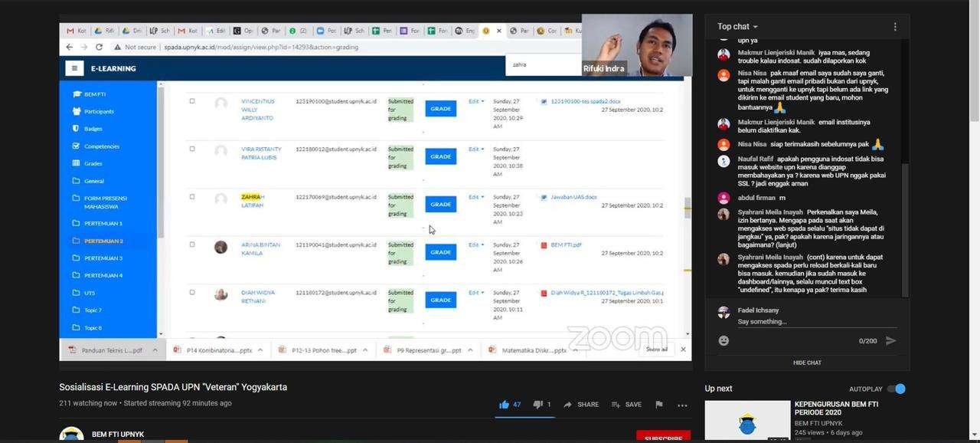Open Edit dropdown for Zahrah Latifah
Image resolution: width=980 pixels, height=443 pixels.
[476, 197]
